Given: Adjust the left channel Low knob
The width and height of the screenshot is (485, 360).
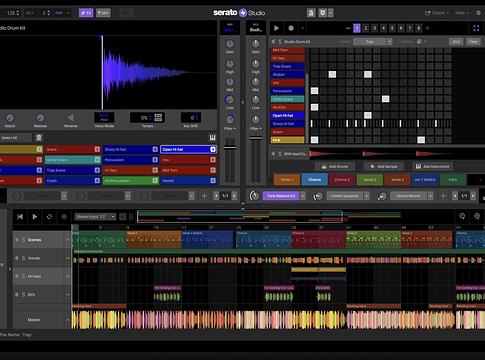Looking at the screenshot, I should [230, 99].
